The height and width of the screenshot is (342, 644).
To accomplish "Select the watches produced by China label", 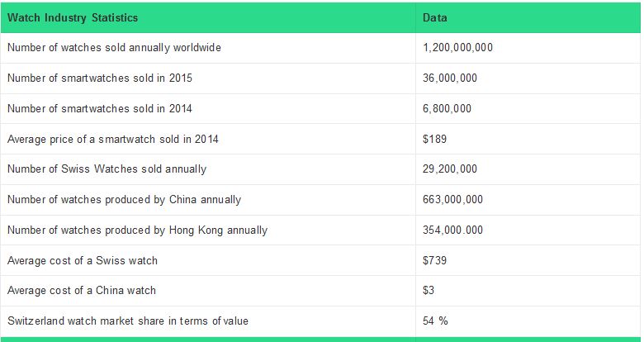I will pyautogui.click(x=124, y=200).
